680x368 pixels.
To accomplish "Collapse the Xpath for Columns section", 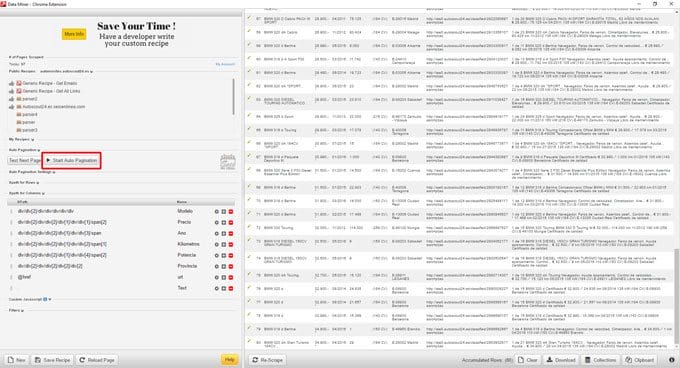I will 27,193.
